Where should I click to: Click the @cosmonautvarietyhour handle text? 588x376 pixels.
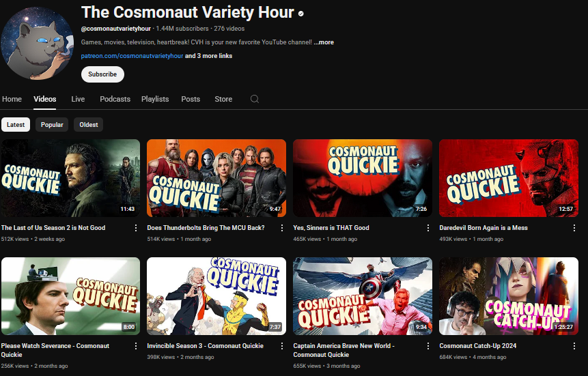pos(116,29)
